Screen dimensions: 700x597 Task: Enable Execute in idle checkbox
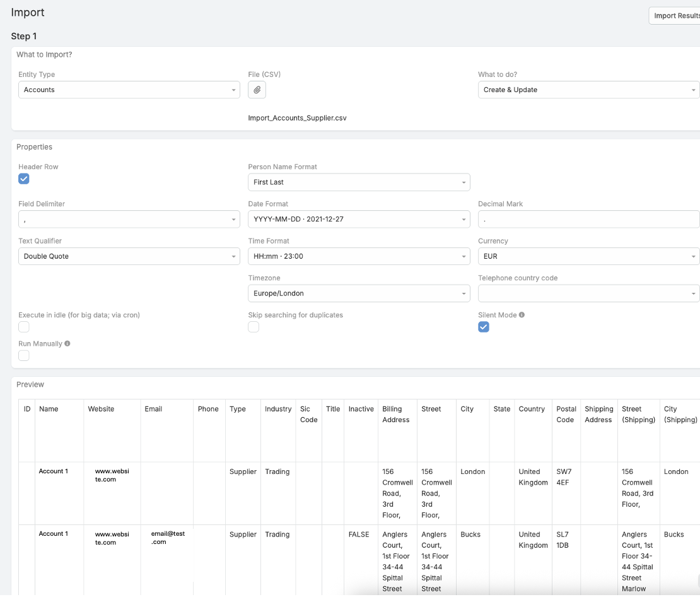point(24,327)
